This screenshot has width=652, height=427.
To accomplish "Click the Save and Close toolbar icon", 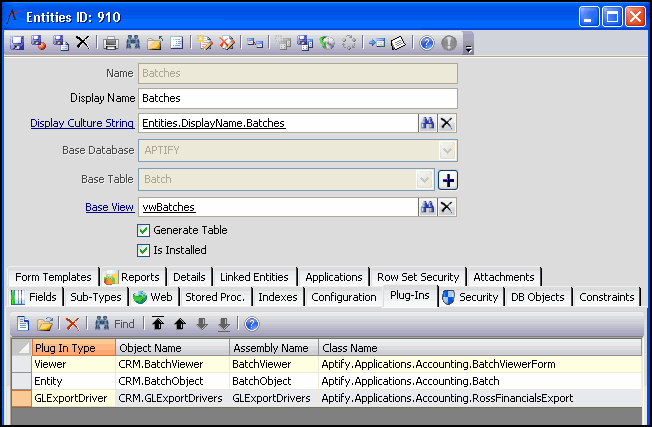I will 39,43.
